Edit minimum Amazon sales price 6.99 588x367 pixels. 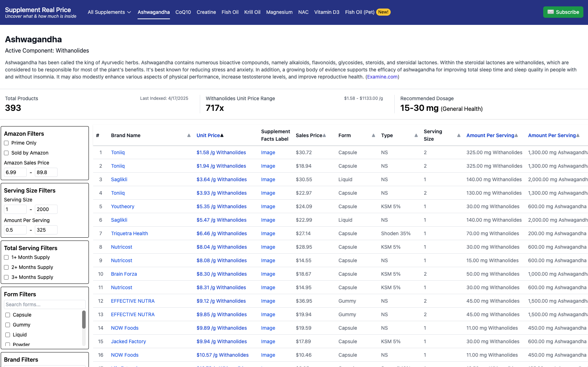click(x=15, y=172)
